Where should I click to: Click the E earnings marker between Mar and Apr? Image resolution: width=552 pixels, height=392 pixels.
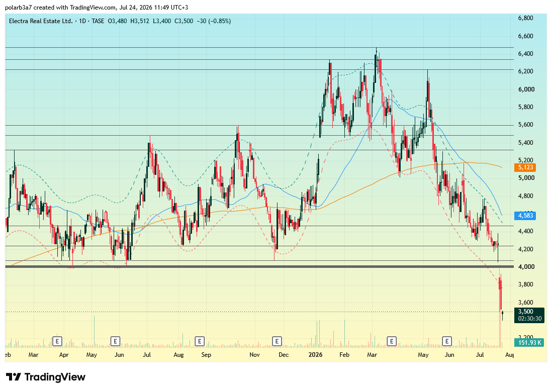point(57,341)
